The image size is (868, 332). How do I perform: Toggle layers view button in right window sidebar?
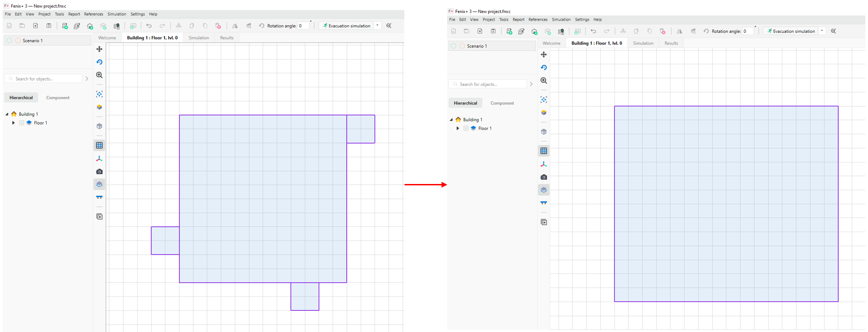[544, 190]
